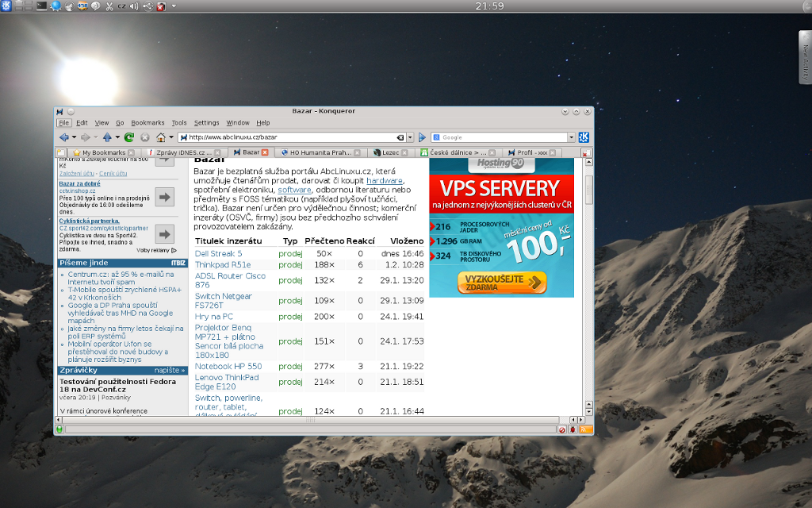Click the ad-block icon in the status bar
The width and height of the screenshot is (812, 508).
(x=562, y=429)
